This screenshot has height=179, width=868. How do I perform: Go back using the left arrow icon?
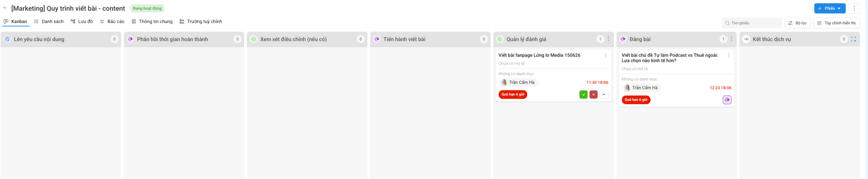click(5, 8)
